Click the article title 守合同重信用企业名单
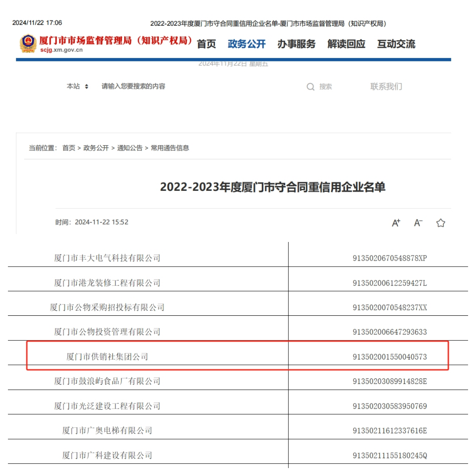The width and height of the screenshot is (476, 476). [x=273, y=187]
